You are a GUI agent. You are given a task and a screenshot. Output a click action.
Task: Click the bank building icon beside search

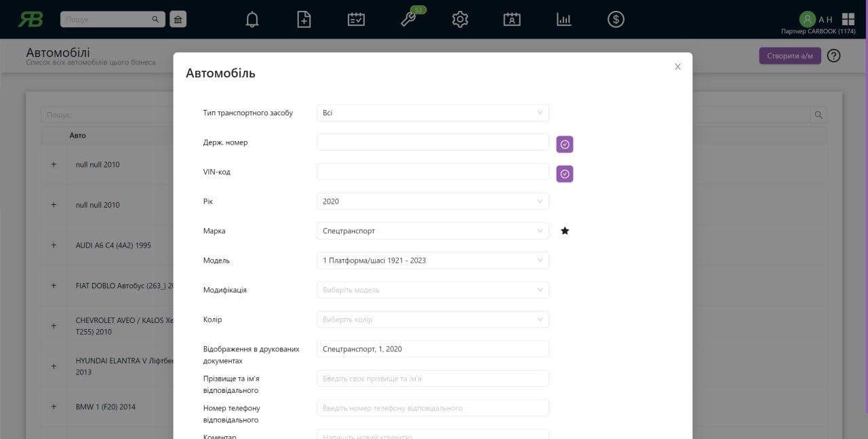click(178, 20)
